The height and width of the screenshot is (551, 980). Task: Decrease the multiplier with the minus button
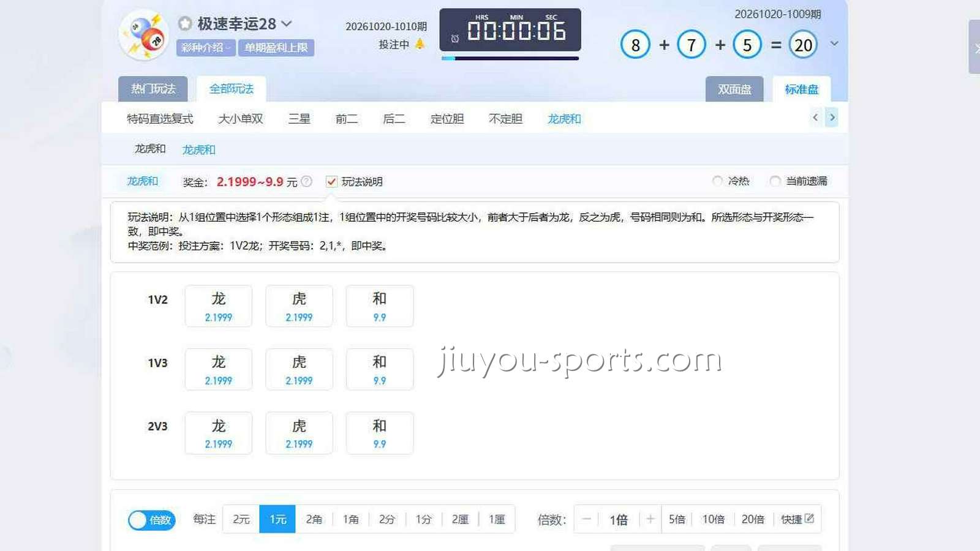click(586, 519)
